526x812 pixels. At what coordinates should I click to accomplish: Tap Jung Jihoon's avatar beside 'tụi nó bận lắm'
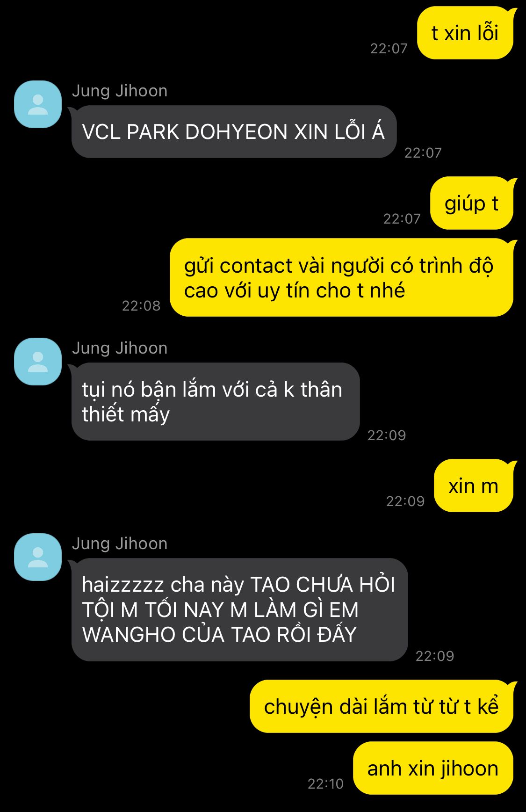(x=38, y=362)
